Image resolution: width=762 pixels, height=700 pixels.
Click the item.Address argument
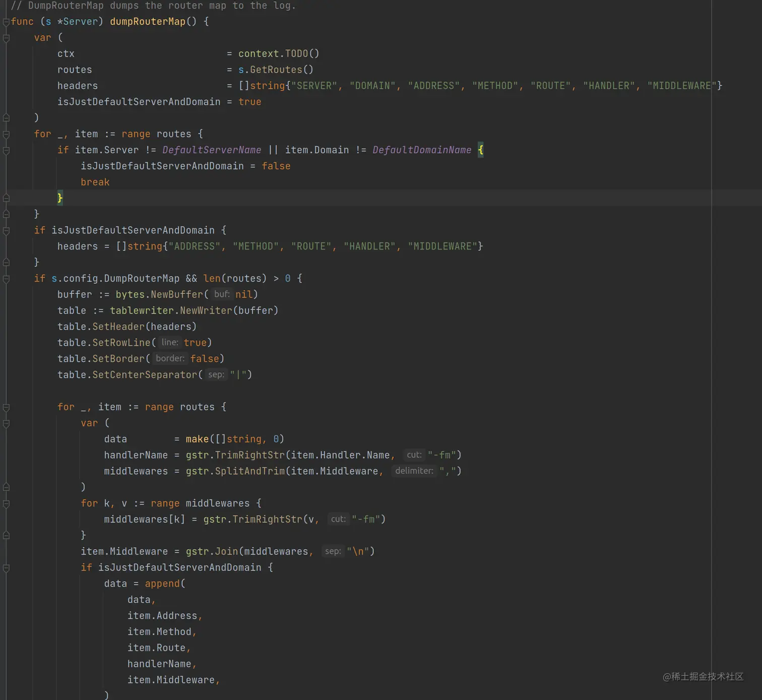(x=162, y=616)
